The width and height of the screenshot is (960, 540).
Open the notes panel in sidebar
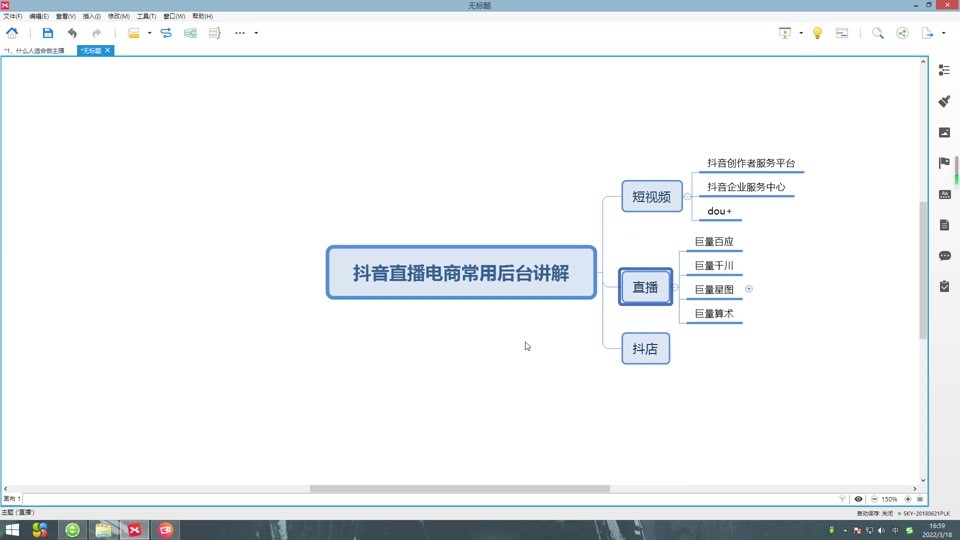944,225
